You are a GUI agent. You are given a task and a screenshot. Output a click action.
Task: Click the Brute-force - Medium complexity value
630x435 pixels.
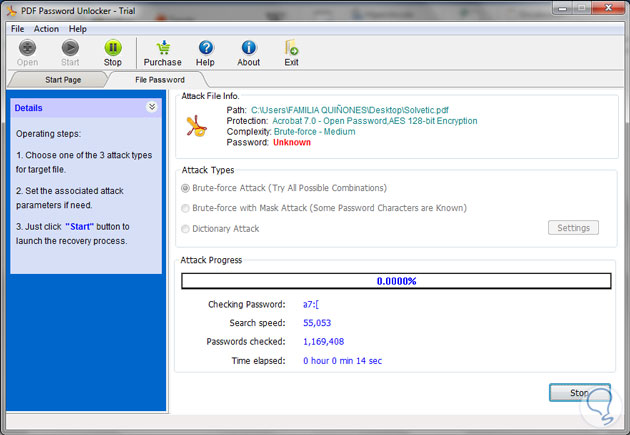315,132
